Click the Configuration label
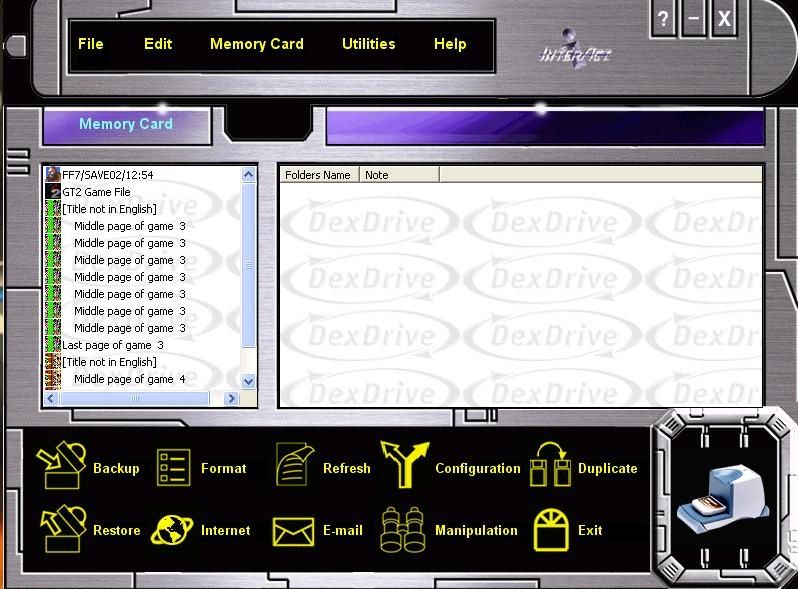This screenshot has height=589, width=798. pos(477,468)
